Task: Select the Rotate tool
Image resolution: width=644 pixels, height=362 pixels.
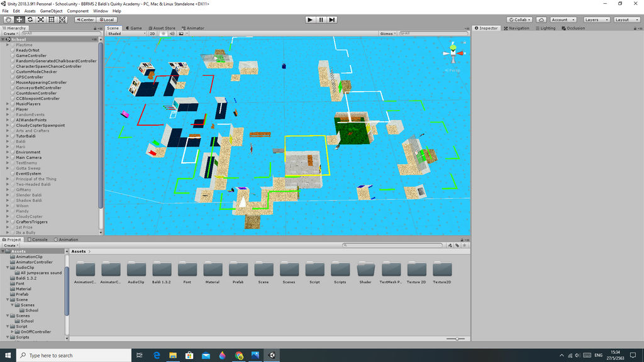Action: tap(30, 19)
